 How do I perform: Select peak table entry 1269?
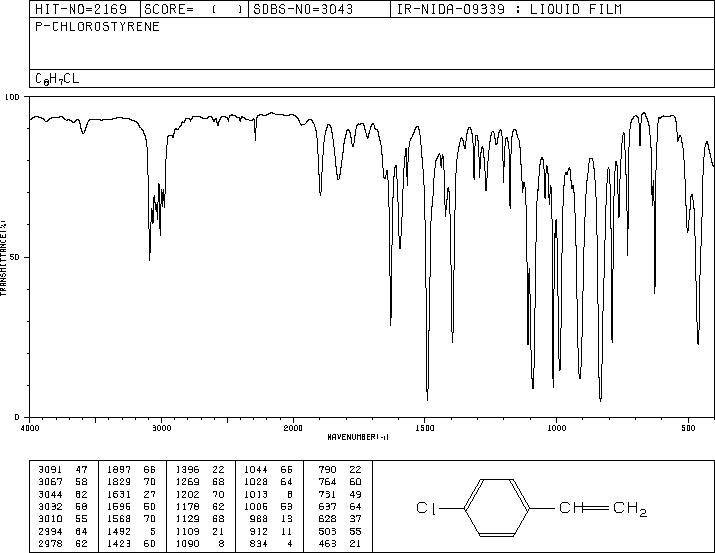point(187,482)
